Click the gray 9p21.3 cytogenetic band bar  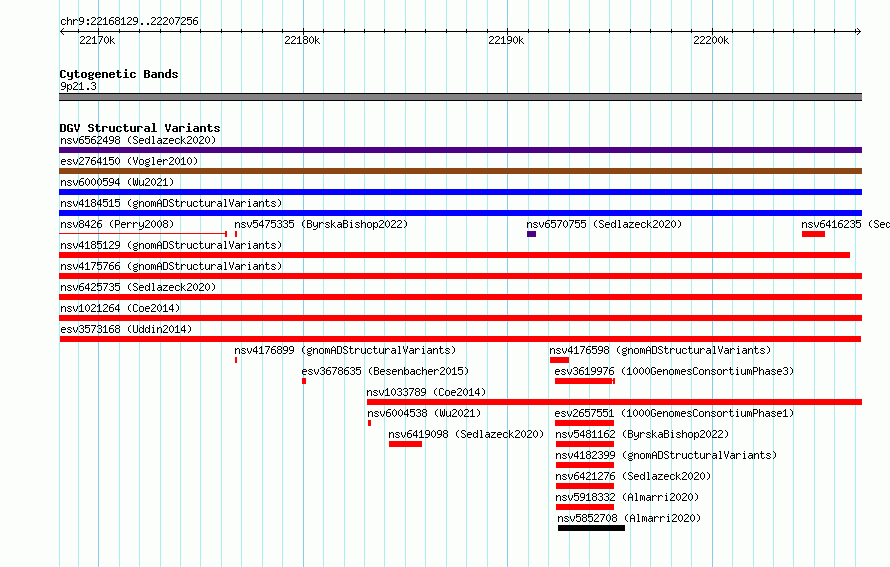460,97
